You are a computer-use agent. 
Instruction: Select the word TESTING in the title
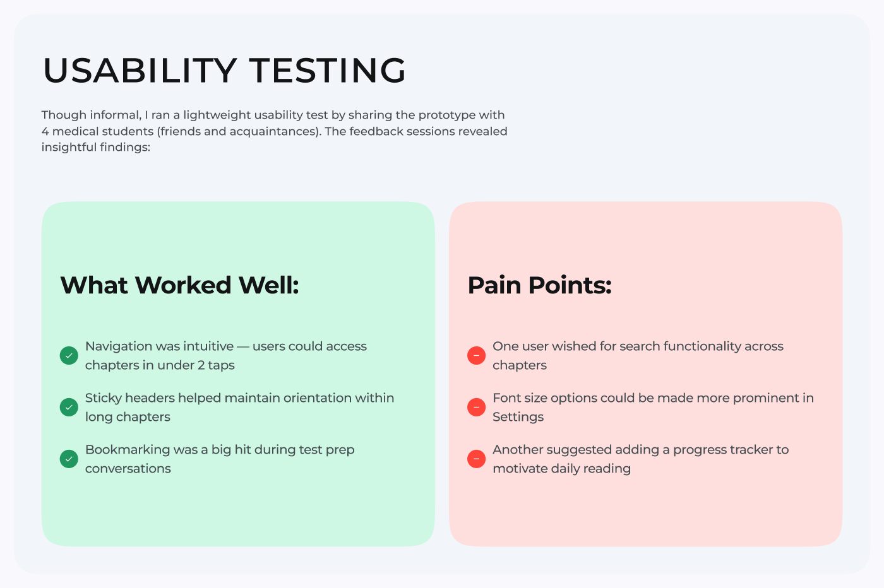[x=327, y=70]
